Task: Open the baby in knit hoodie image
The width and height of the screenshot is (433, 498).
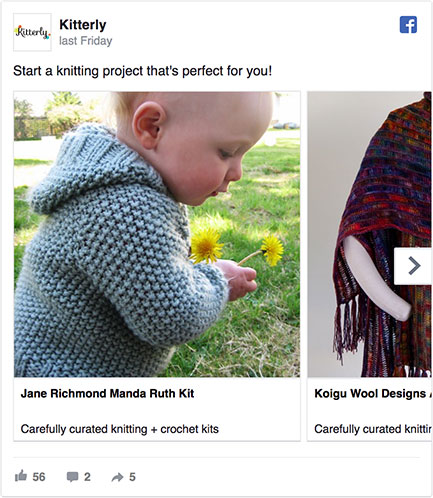Action: tap(157, 234)
